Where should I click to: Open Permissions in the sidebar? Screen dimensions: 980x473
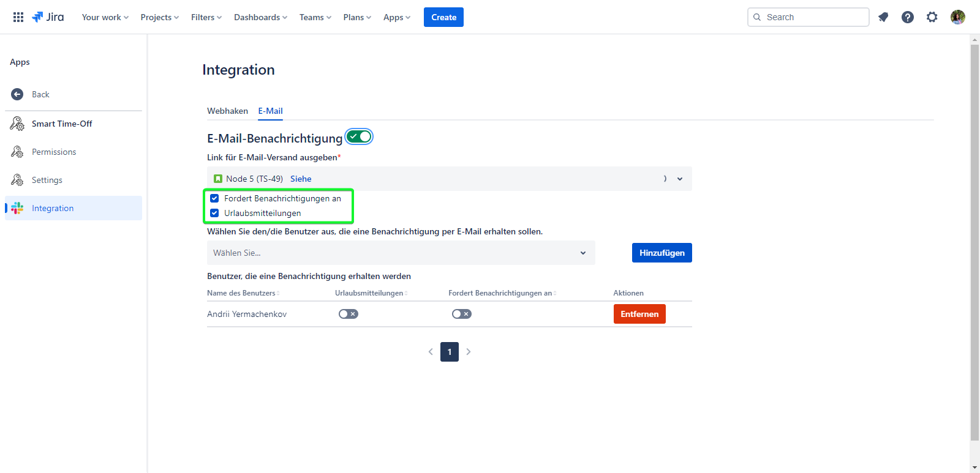pyautogui.click(x=54, y=152)
